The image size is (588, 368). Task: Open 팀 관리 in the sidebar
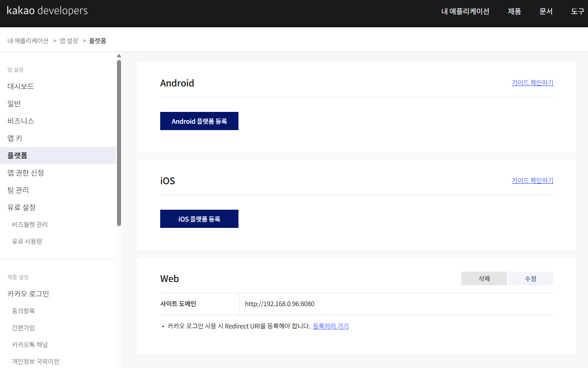[x=58, y=190]
